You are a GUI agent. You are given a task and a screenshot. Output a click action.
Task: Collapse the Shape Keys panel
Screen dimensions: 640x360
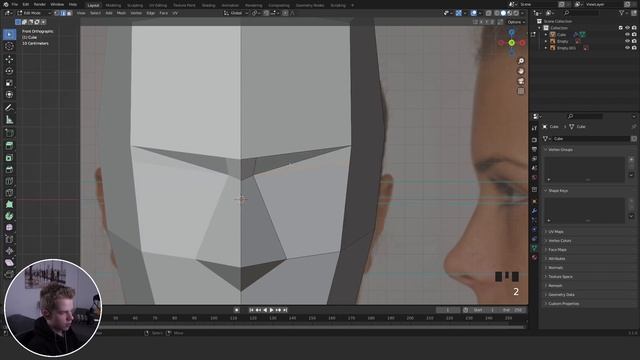pyautogui.click(x=558, y=191)
